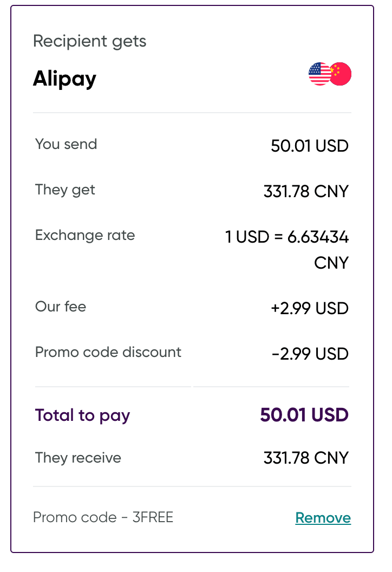Click the "Our fee" label
This screenshot has height=572, width=392.
pos(61,307)
